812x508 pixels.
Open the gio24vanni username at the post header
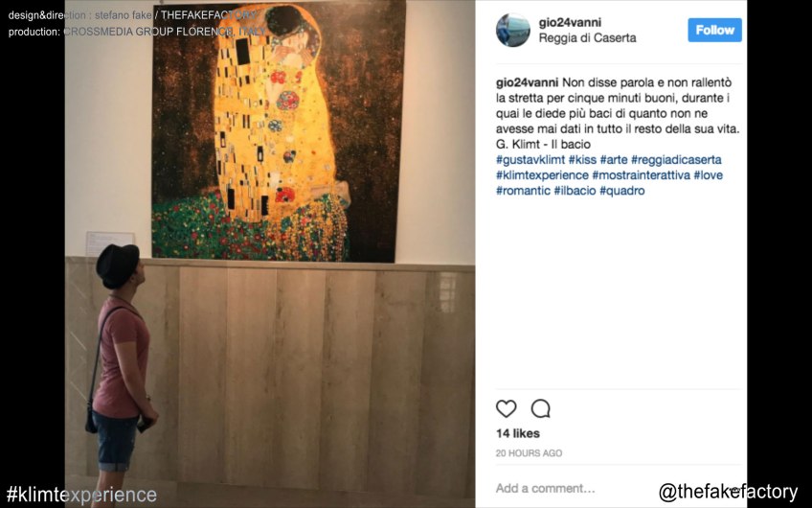(x=570, y=22)
